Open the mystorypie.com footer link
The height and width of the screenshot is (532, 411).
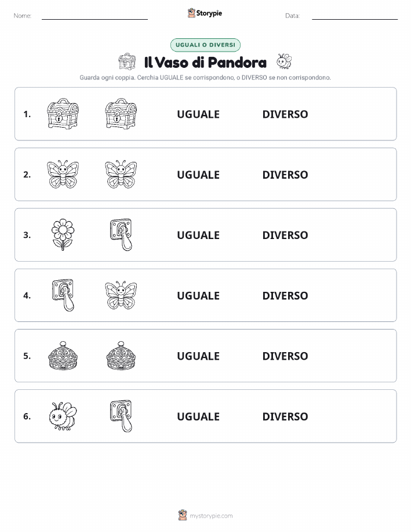coord(211,516)
